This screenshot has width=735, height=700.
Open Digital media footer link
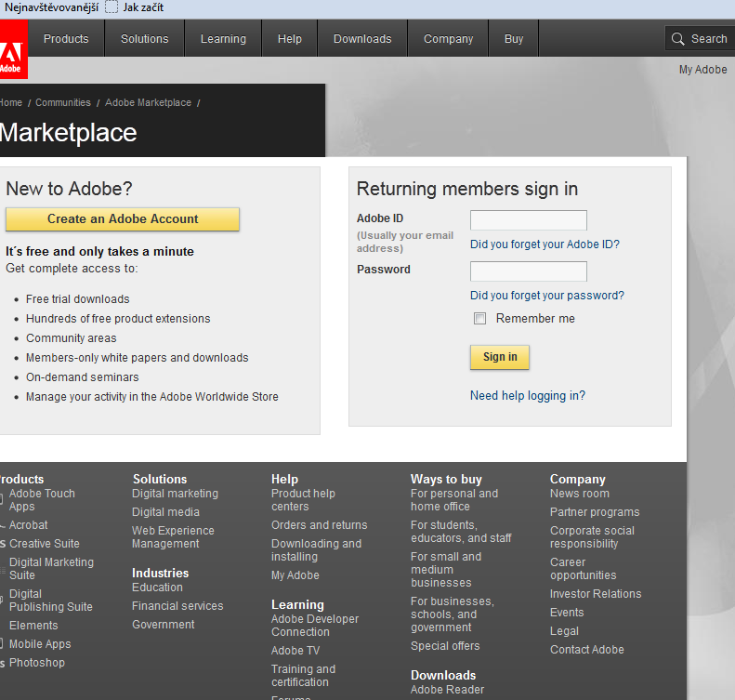pyautogui.click(x=165, y=512)
